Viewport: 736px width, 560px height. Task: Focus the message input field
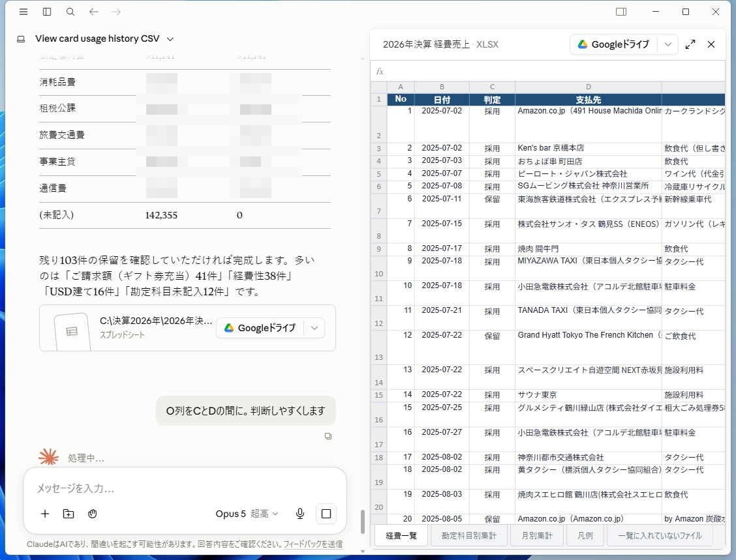pyautogui.click(x=185, y=488)
